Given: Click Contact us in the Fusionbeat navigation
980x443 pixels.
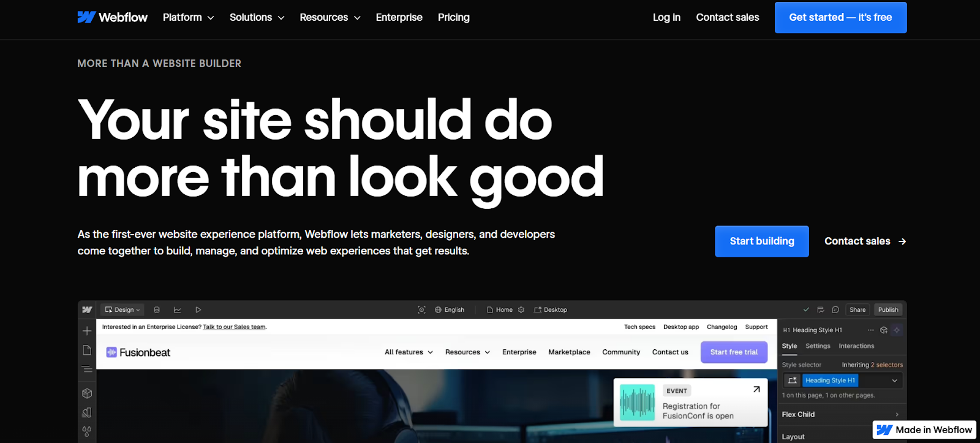Looking at the screenshot, I should (x=670, y=352).
